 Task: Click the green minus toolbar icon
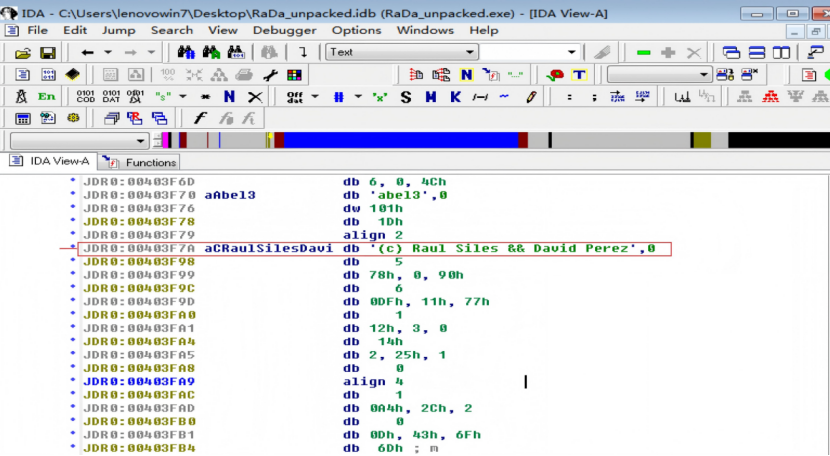(x=644, y=52)
